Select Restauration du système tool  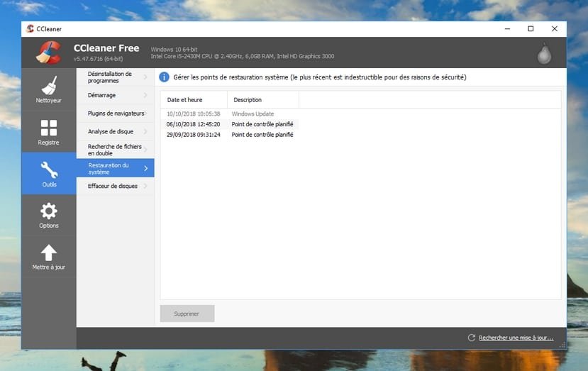click(116, 168)
